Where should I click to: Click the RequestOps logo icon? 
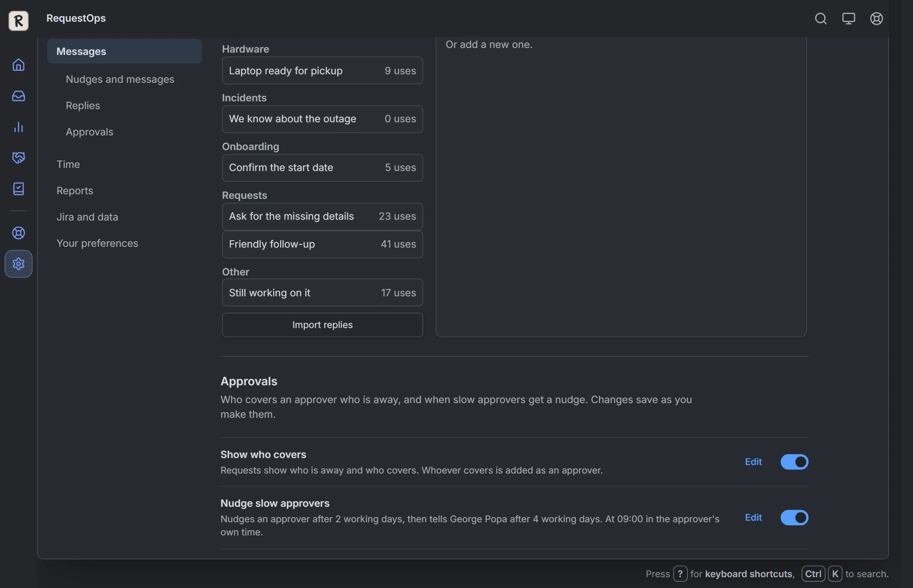(x=19, y=20)
